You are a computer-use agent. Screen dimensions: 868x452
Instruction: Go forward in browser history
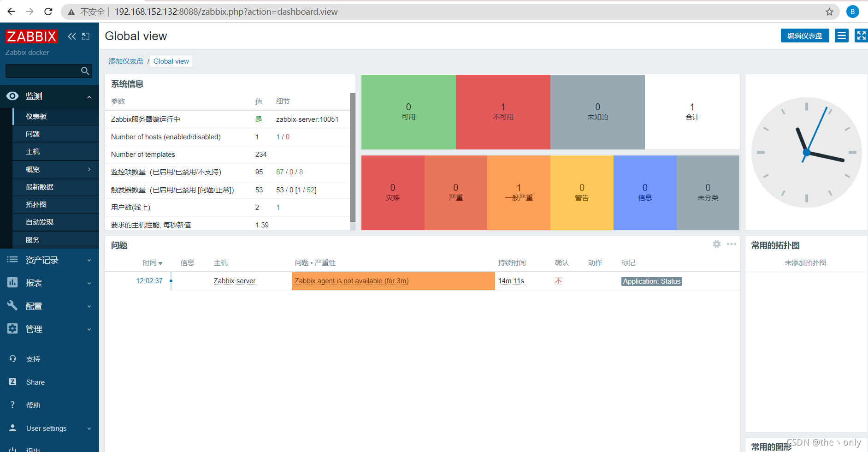coord(30,12)
